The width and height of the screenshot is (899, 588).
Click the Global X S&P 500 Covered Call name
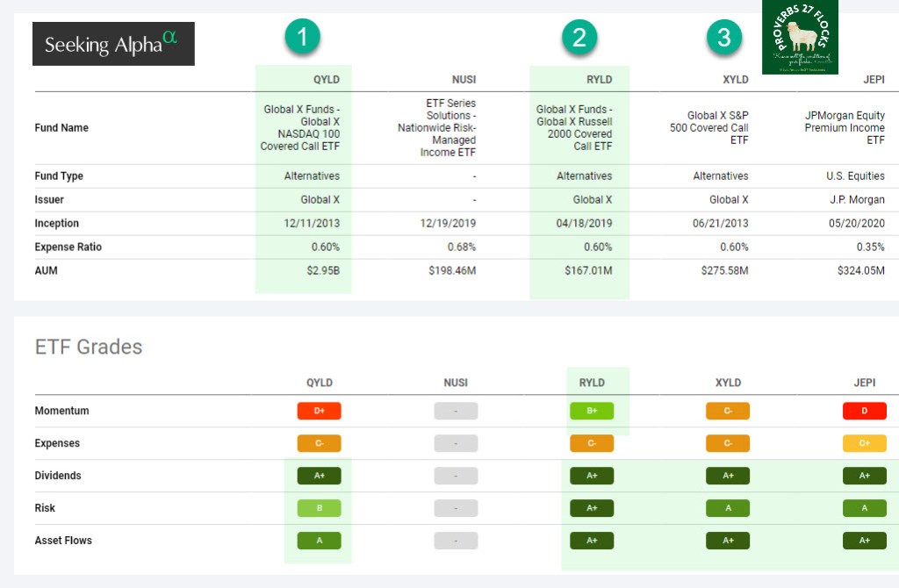[x=717, y=127]
